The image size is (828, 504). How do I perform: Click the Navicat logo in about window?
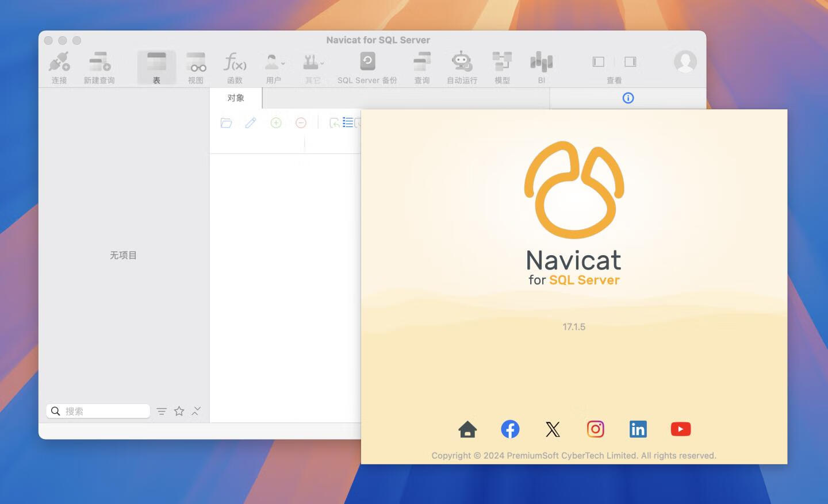pos(574,190)
